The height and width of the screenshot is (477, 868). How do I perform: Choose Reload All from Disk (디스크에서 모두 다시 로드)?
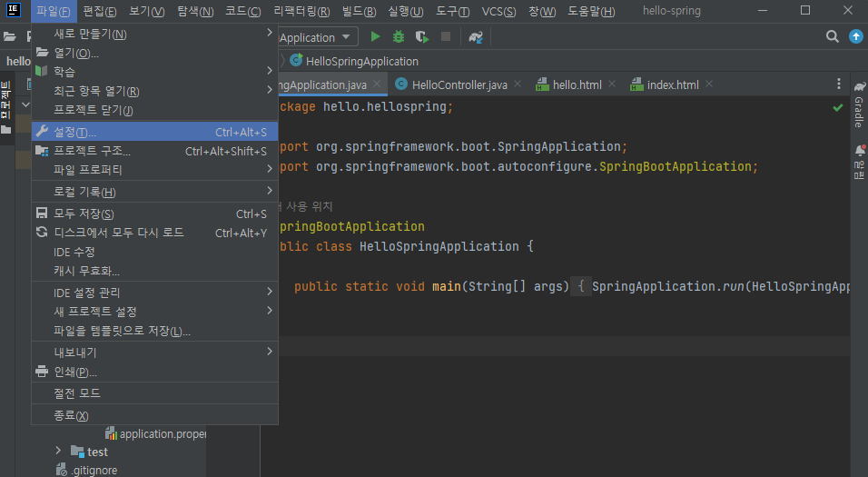point(155,233)
